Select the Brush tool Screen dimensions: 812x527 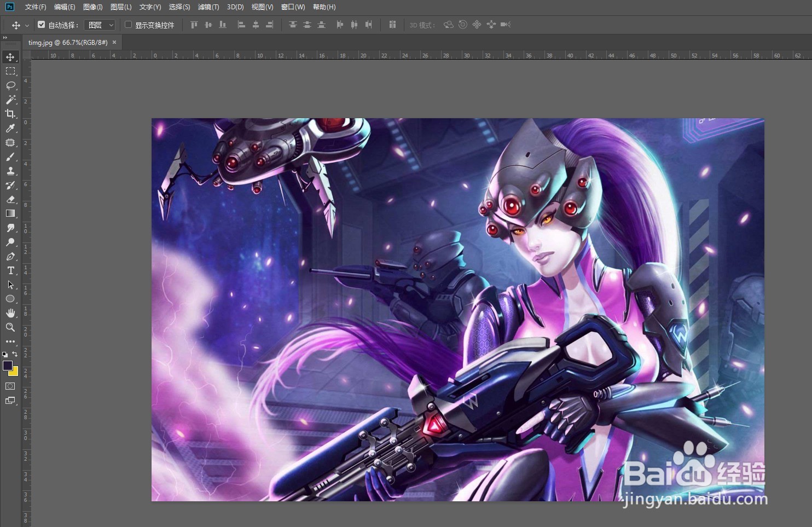[10, 157]
